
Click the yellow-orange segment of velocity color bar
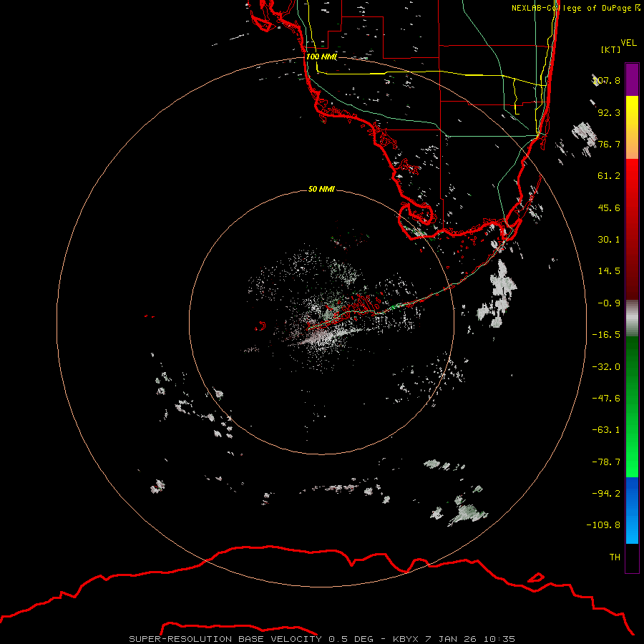(632, 127)
